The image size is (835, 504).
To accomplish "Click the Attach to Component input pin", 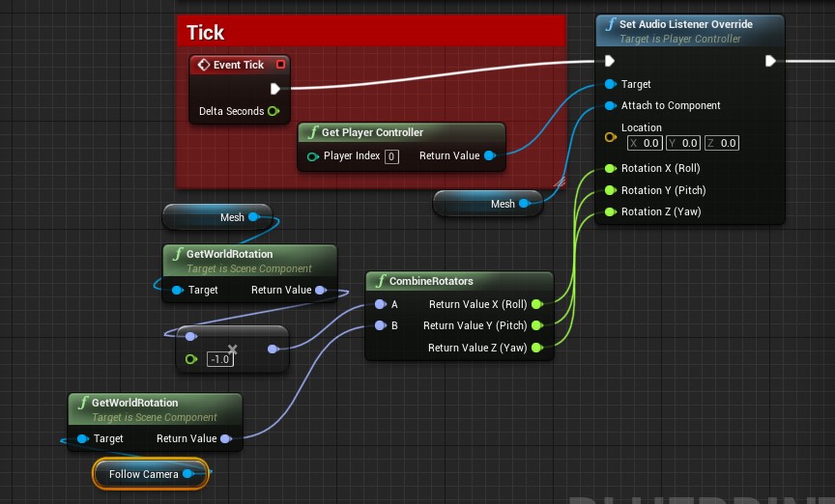I will (610, 106).
